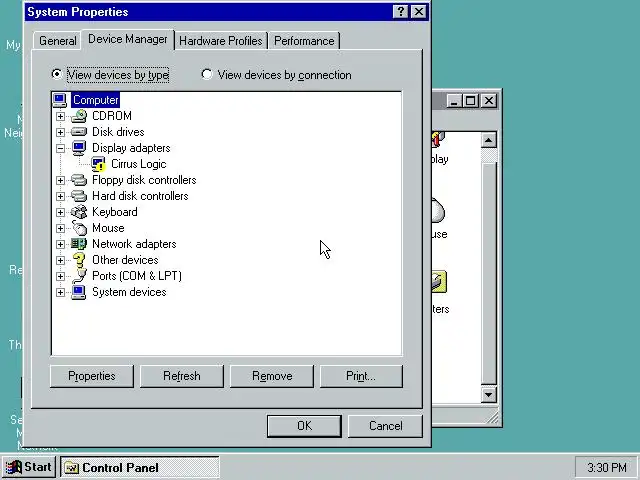The image size is (640, 480).
Task: Click the Network adapters card icon
Action: point(79,244)
